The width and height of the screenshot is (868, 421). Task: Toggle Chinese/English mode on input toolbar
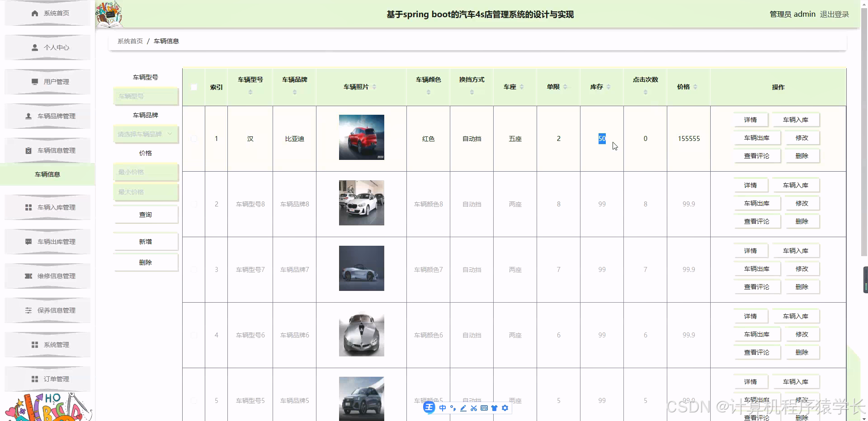coord(443,407)
